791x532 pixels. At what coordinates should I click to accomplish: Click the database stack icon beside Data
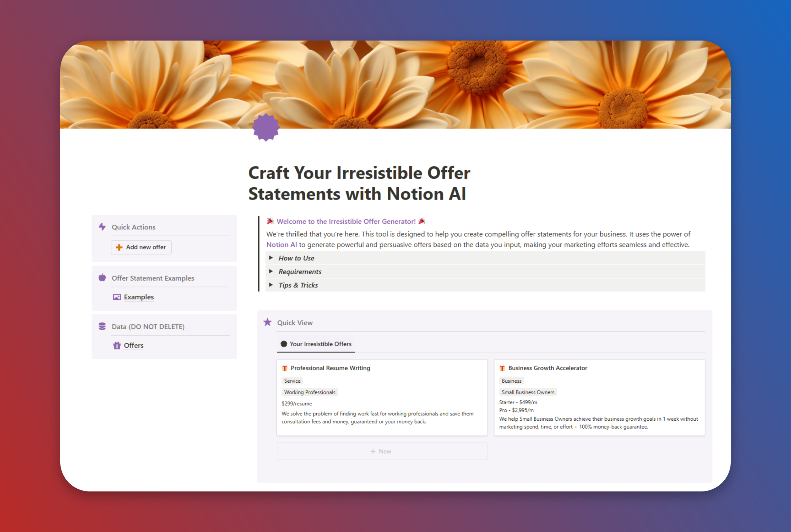click(x=102, y=326)
